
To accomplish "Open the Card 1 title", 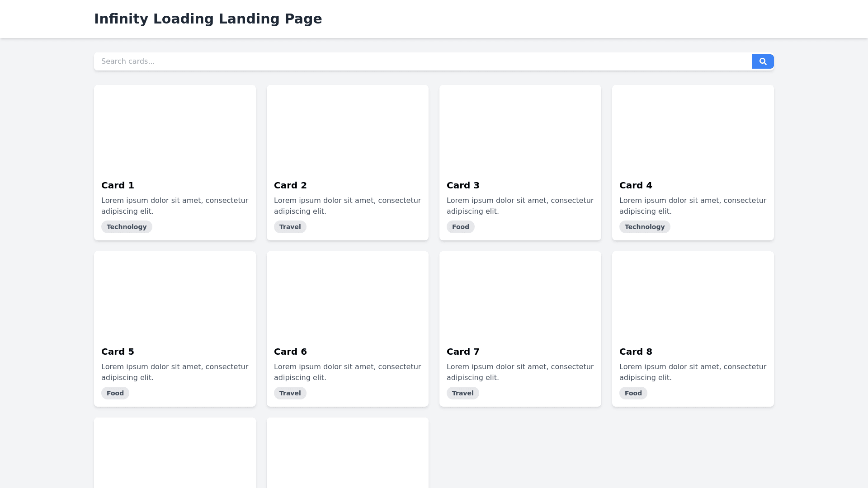I will (x=118, y=185).
